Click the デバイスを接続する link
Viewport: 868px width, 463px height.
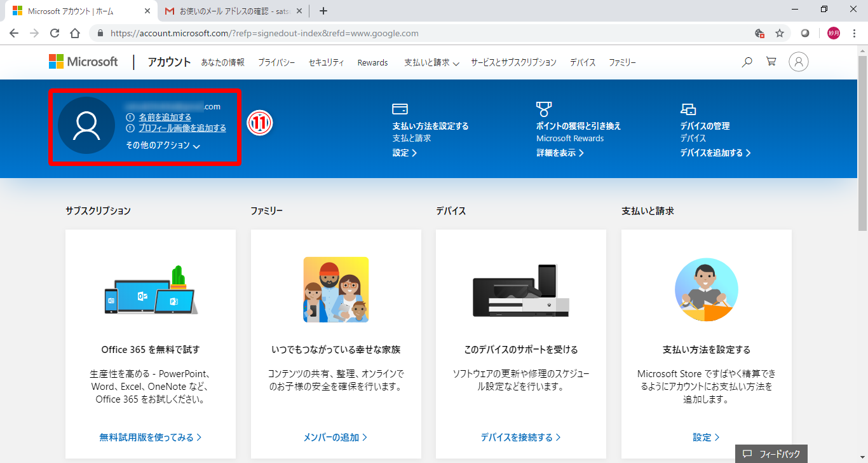pyautogui.click(x=521, y=437)
